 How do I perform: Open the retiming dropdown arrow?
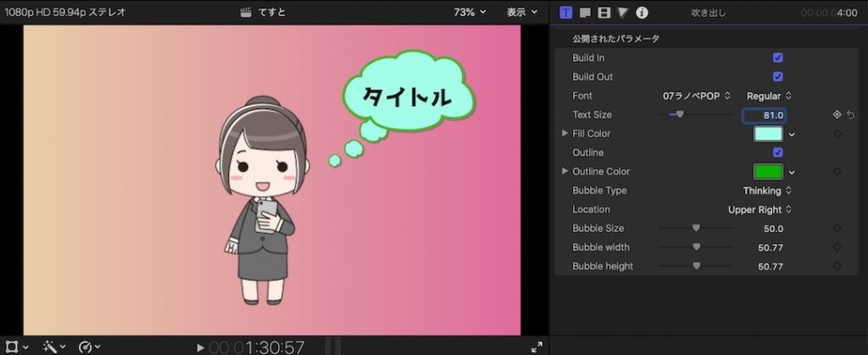coord(97,348)
